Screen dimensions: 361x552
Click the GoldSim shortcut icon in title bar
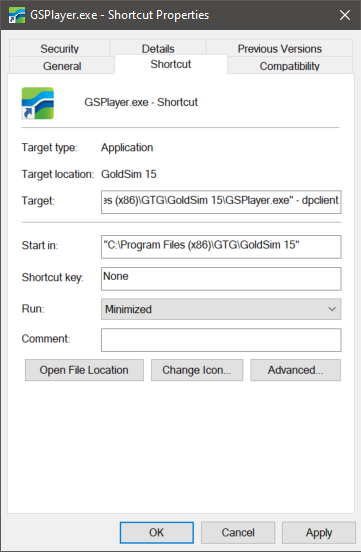17,15
